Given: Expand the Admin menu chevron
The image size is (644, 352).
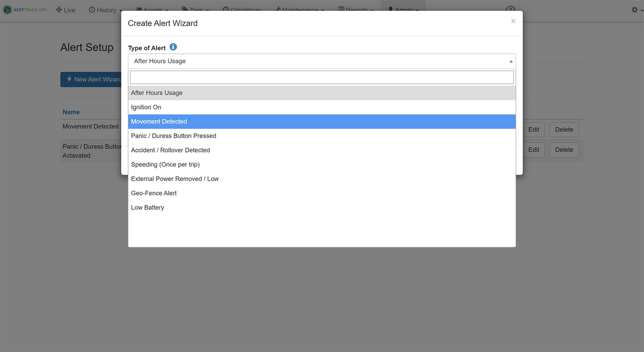Looking at the screenshot, I should pyautogui.click(x=416, y=10).
